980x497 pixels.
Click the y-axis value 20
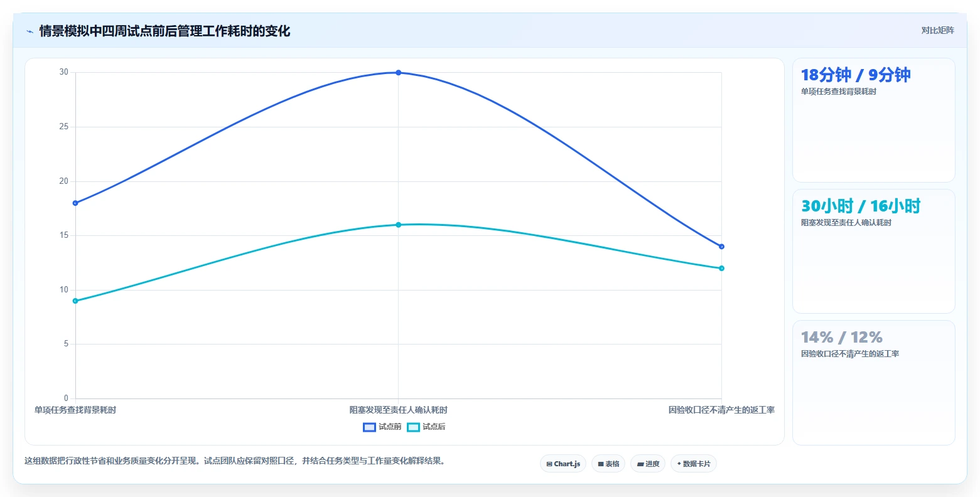[x=64, y=181]
